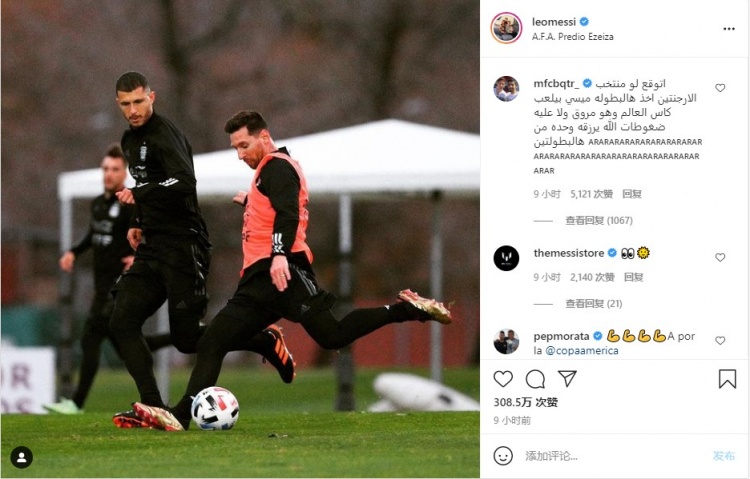The image size is (750, 479).
Task: Like the themessistore comment
Action: (720, 257)
